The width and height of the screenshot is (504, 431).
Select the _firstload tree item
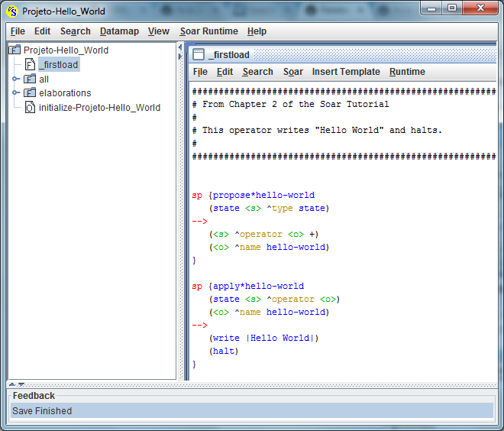click(x=59, y=65)
